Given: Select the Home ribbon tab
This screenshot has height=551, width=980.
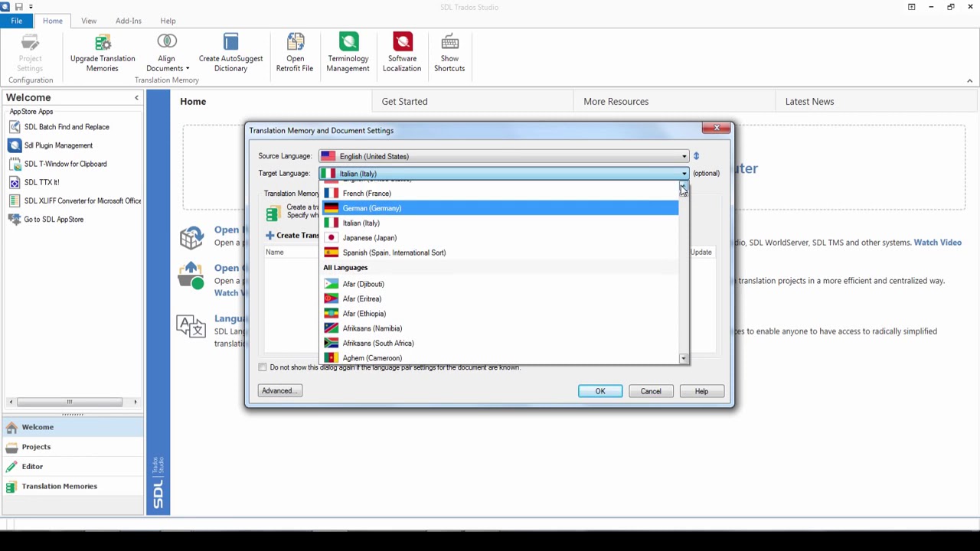Looking at the screenshot, I should pyautogui.click(x=53, y=21).
